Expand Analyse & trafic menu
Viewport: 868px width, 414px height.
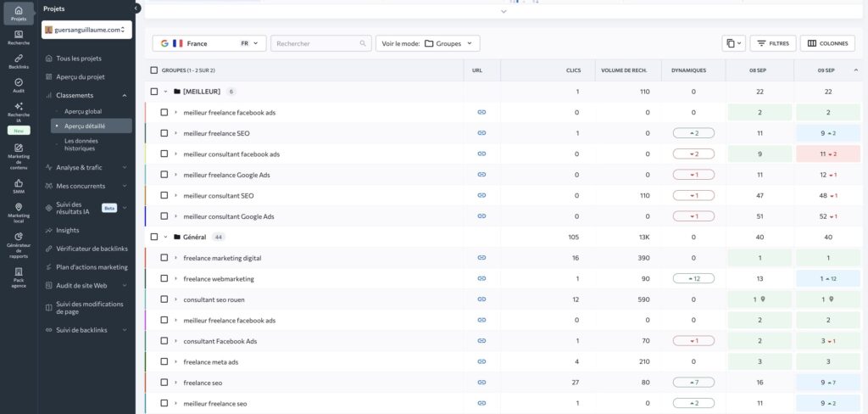click(x=86, y=167)
